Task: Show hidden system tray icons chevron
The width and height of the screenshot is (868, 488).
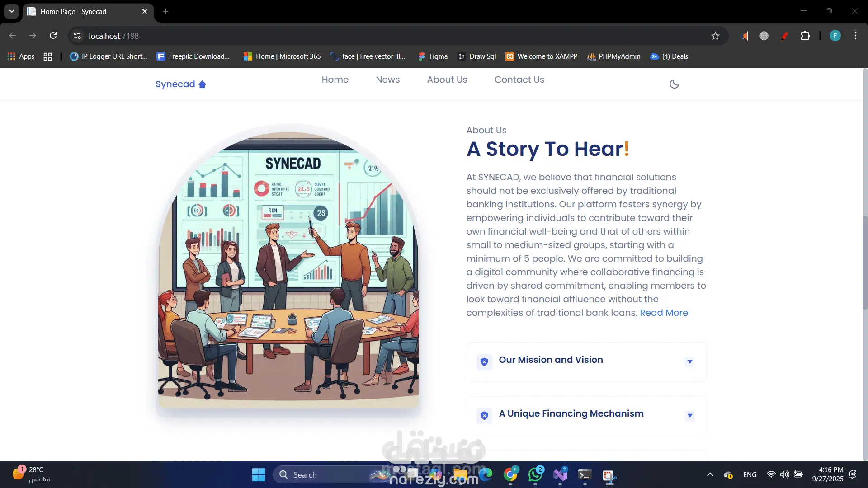Action: (710, 474)
